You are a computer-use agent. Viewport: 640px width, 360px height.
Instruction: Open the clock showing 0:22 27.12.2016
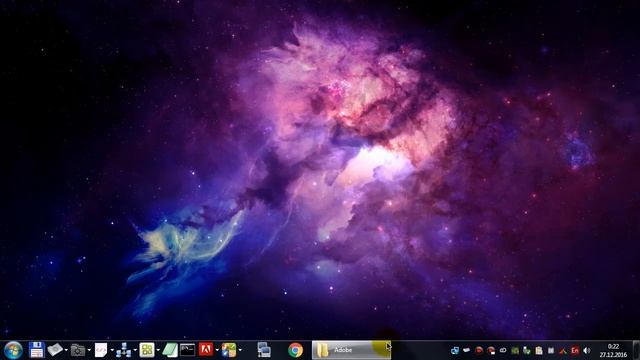click(x=613, y=350)
